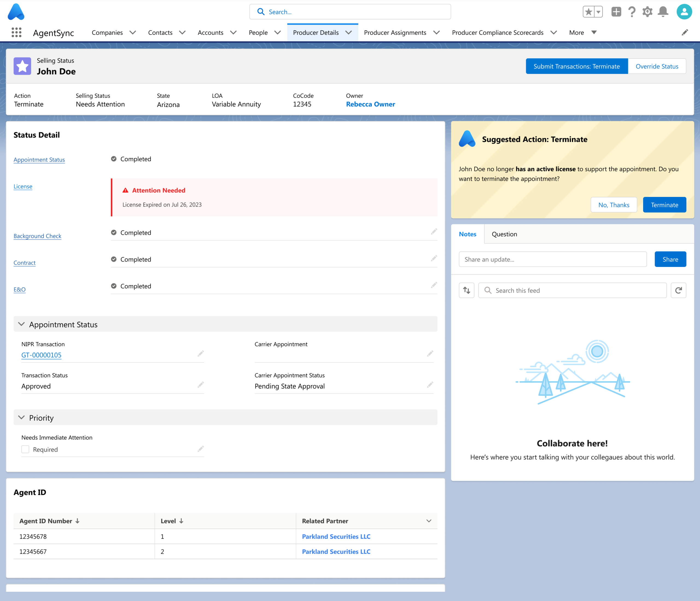Click the favorites star icon
The height and width of the screenshot is (601, 700).
click(588, 12)
